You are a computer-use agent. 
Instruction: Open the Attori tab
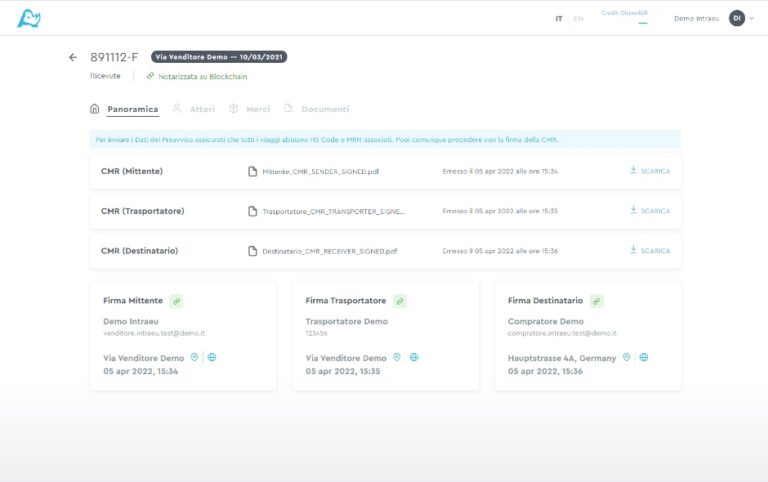click(194, 108)
